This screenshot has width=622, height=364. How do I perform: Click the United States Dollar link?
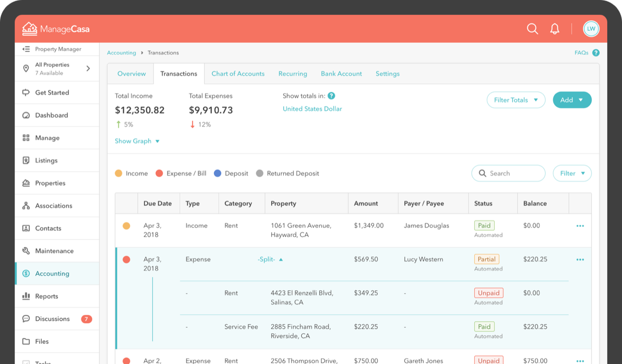[x=312, y=109]
